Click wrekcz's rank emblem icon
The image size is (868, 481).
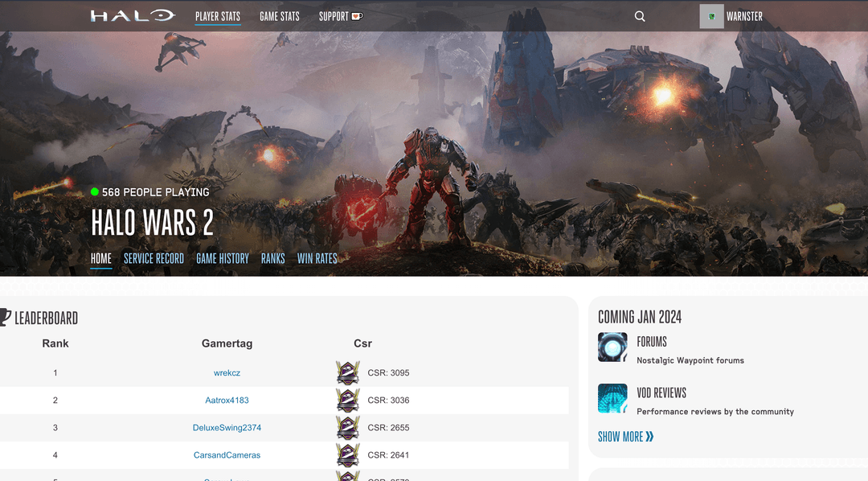pos(348,373)
